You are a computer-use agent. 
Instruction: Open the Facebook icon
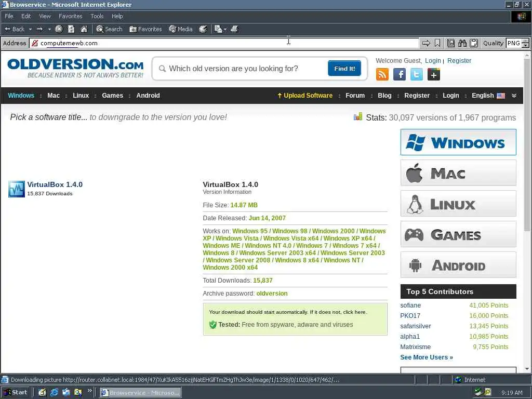400,74
